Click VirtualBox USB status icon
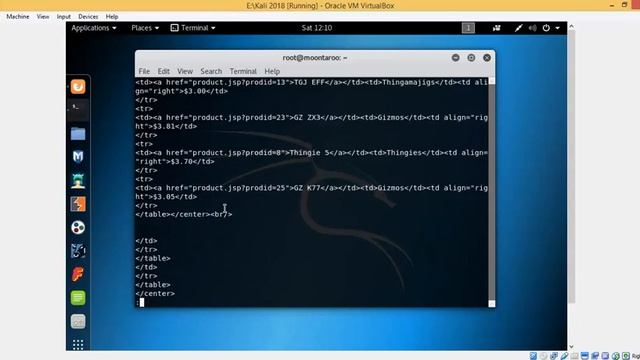The height and width of the screenshot is (360, 640). click(564, 356)
